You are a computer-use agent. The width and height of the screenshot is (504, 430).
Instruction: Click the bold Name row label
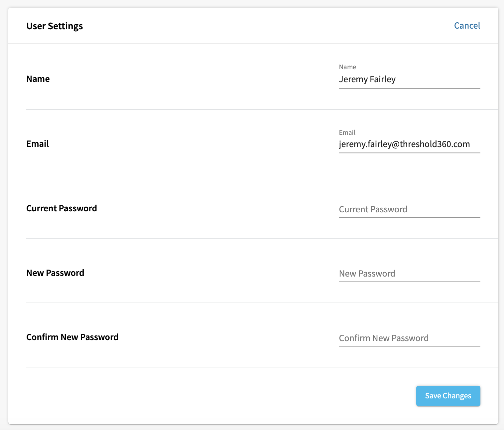coord(38,79)
